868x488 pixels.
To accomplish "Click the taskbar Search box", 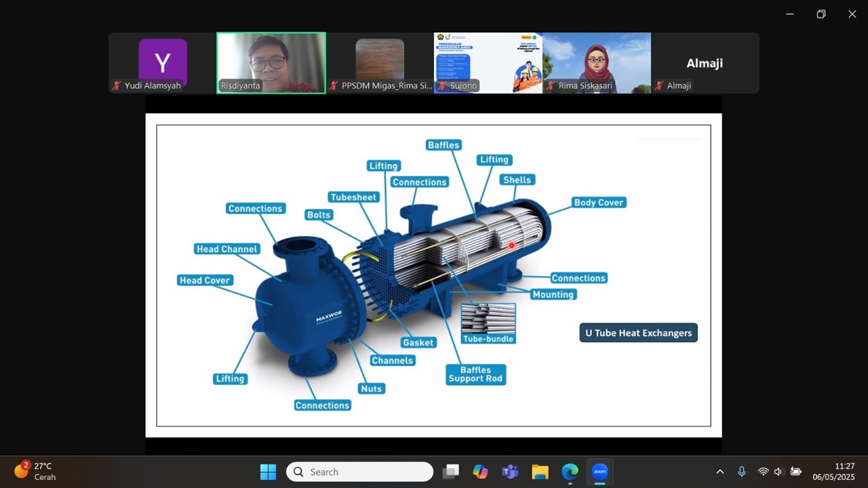I will click(x=359, y=472).
